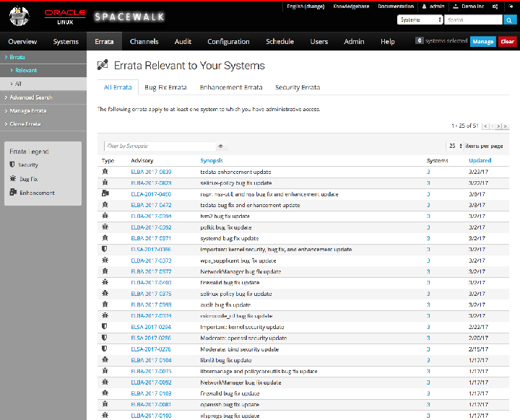This screenshot has width=520, height=420.
Task: Go to next page of errata list
Action: 498,126
